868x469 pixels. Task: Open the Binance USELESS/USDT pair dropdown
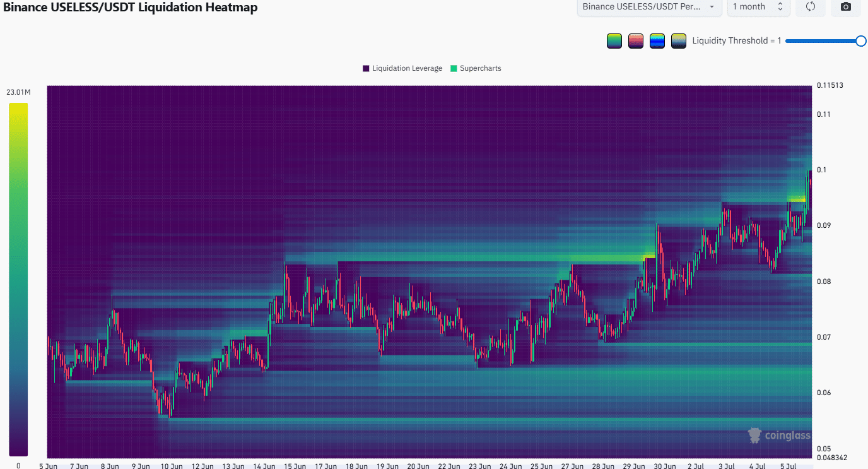(x=650, y=7)
